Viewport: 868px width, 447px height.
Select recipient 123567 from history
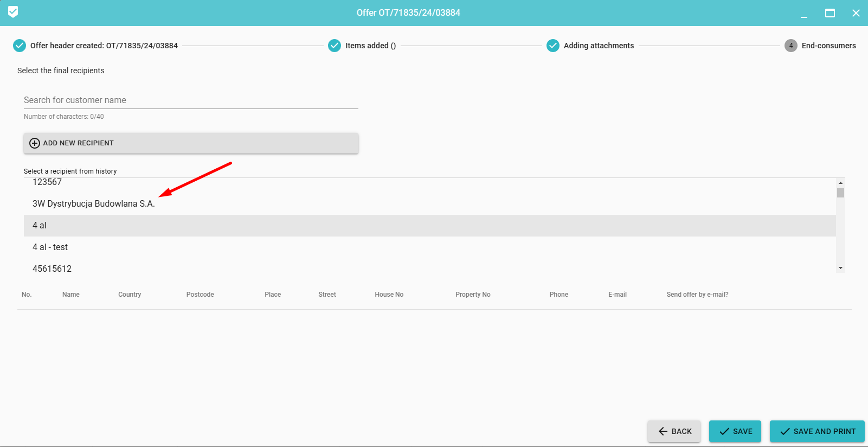[x=47, y=183]
